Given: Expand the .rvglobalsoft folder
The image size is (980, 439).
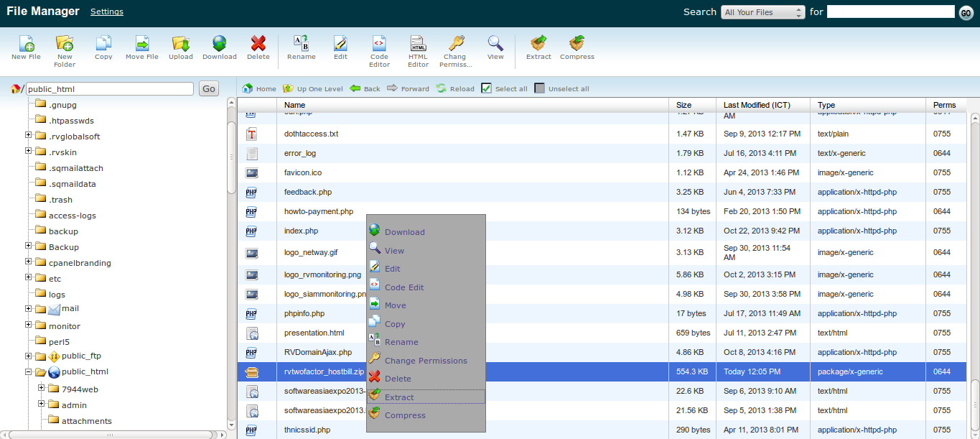Looking at the screenshot, I should coord(29,135).
